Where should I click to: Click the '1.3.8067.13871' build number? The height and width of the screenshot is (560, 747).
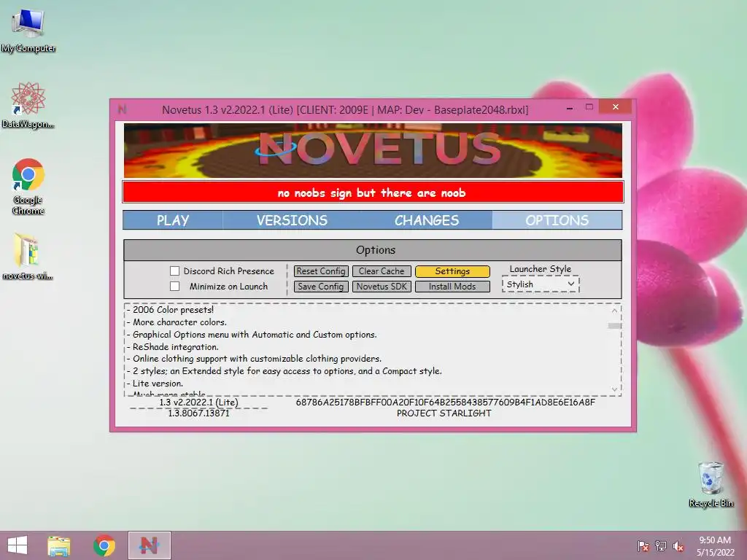[x=198, y=413]
